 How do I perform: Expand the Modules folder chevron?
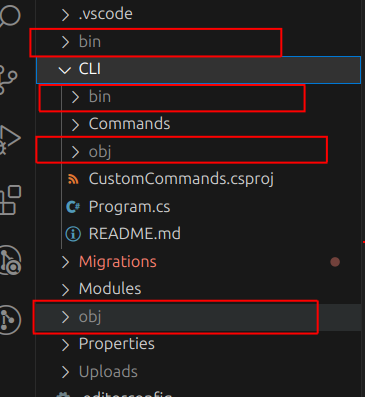tap(65, 290)
